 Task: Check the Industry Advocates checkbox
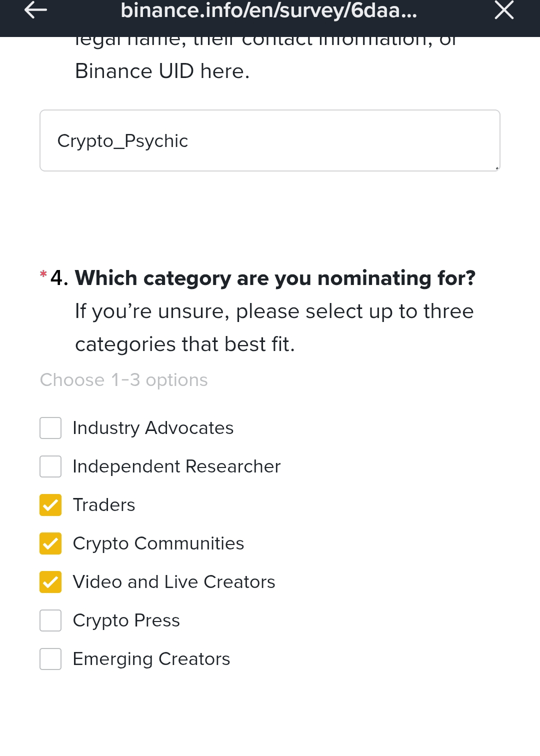(50, 428)
